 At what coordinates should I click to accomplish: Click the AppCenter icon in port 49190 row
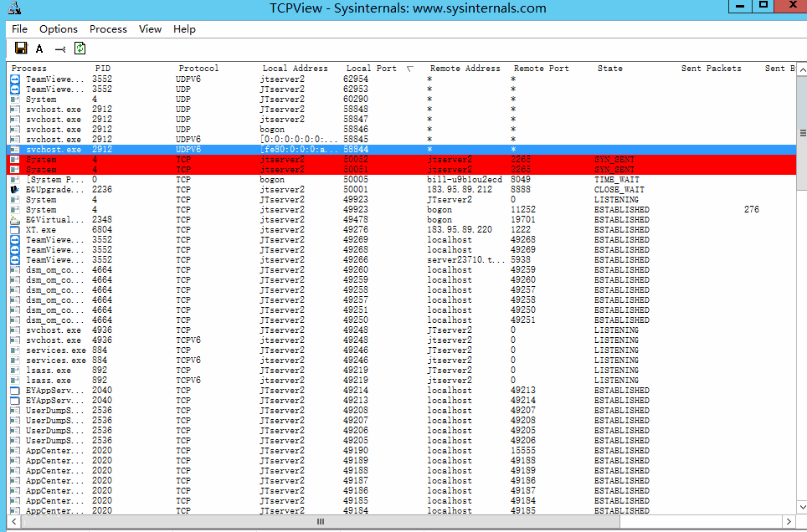point(15,450)
